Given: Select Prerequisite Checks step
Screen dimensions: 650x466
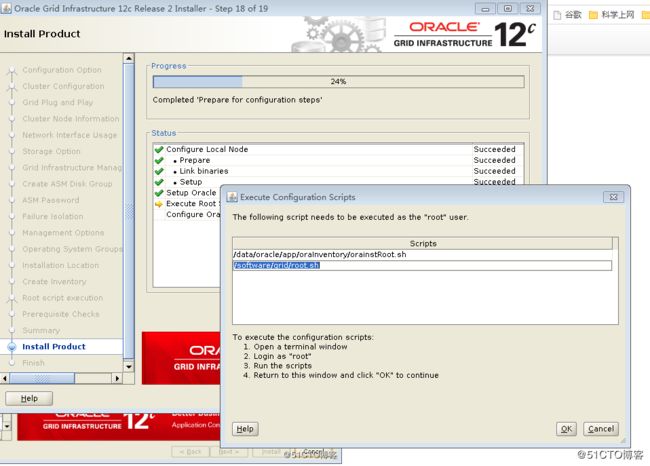Looking at the screenshot, I should [61, 314].
